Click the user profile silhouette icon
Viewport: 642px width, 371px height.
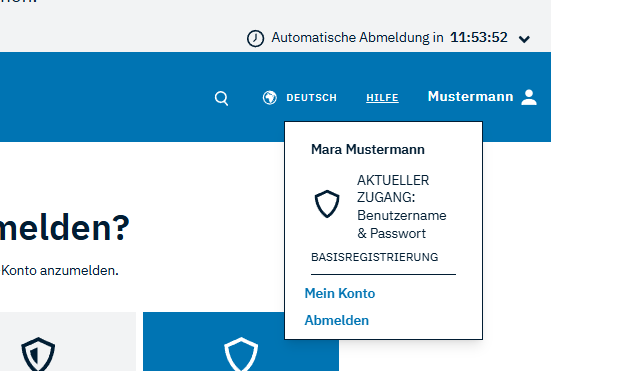pos(529,97)
